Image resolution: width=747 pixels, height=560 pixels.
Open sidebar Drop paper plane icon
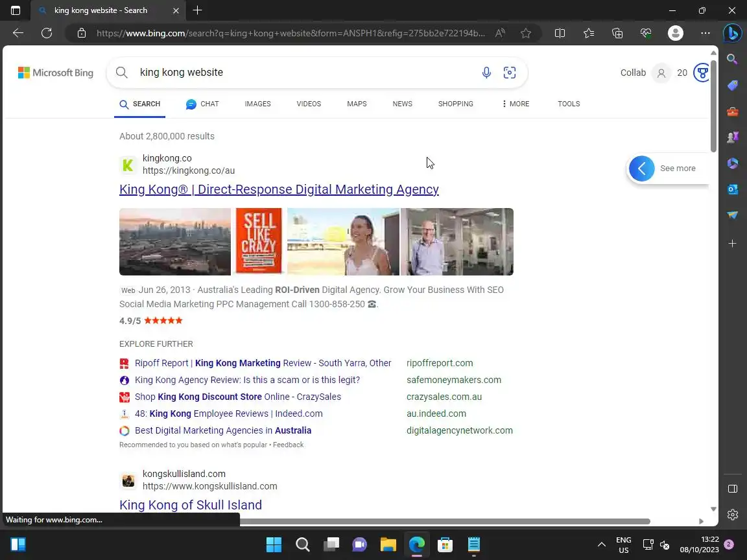pos(732,215)
